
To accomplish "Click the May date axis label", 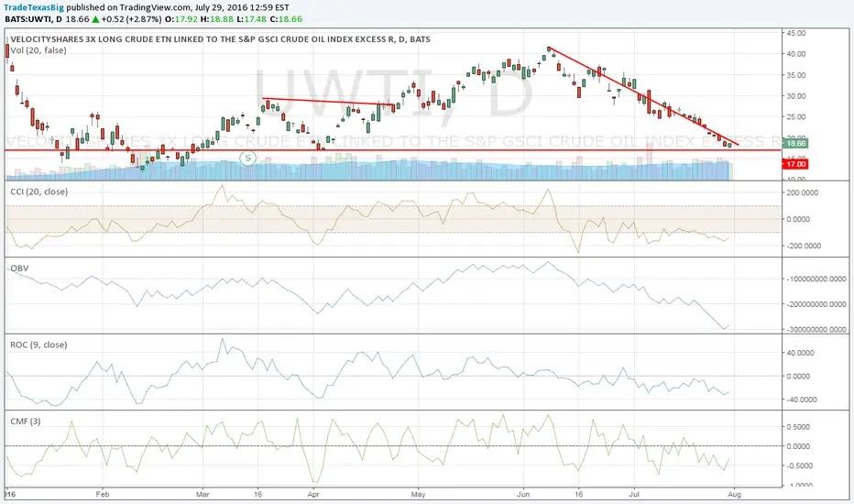I will coord(418,494).
